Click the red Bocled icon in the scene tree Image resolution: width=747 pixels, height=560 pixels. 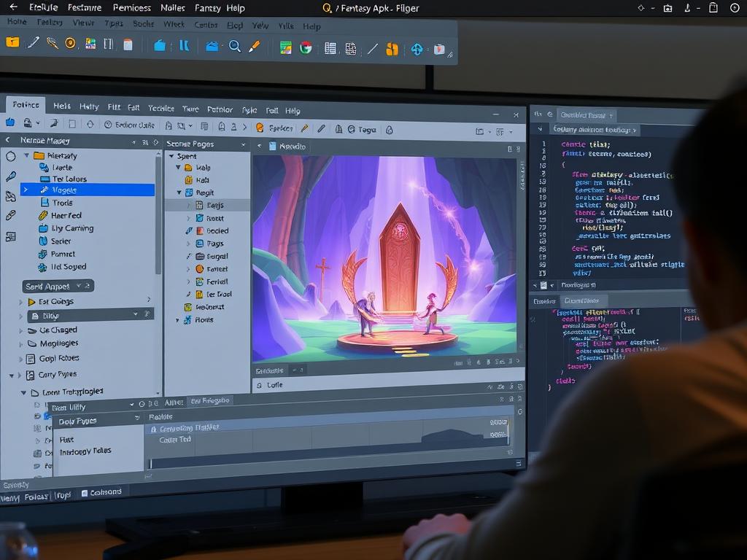(x=200, y=230)
